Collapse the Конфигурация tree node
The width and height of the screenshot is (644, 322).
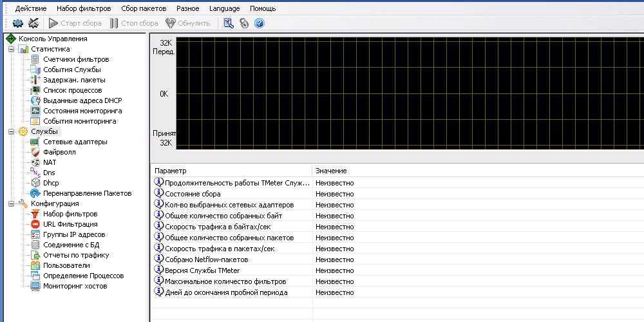10,204
